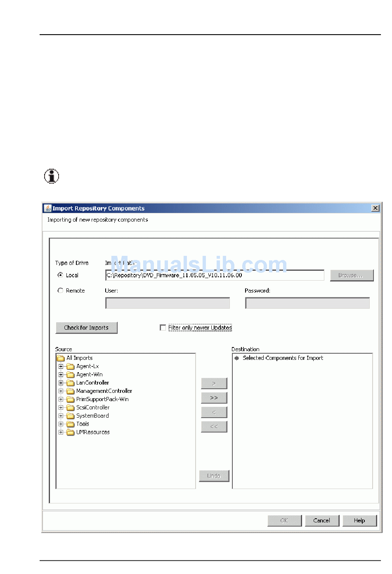This screenshot has height=574, width=392.
Task: Click Check for Imports button
Action: 86,328
